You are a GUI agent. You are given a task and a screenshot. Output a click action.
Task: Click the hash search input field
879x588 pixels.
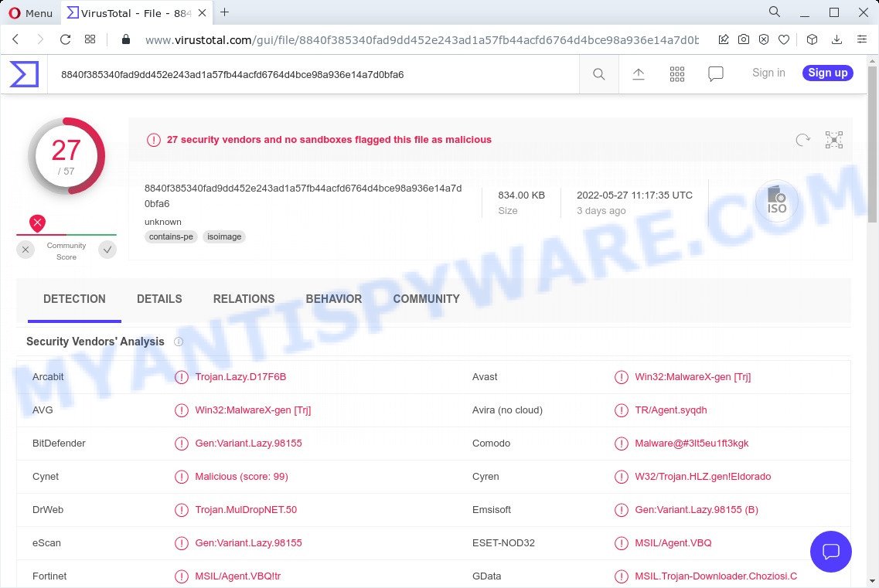(x=313, y=74)
